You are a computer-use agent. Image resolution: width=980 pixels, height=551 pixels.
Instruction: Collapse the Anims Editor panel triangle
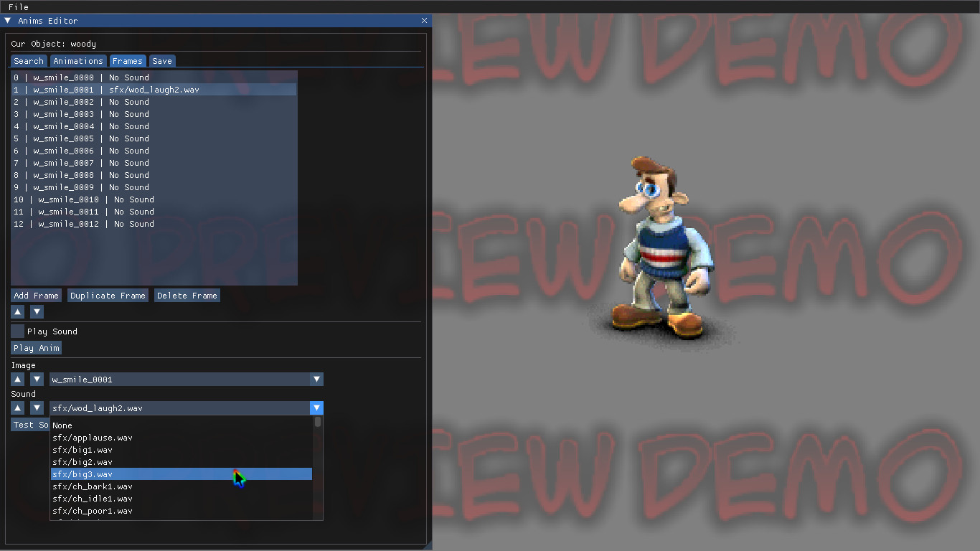click(x=8, y=20)
